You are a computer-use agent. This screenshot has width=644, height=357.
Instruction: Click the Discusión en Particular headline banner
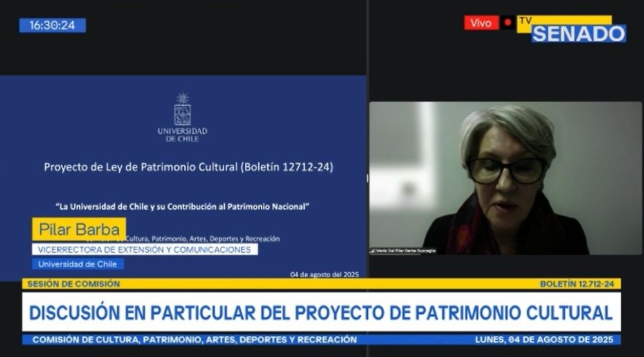coord(321,313)
